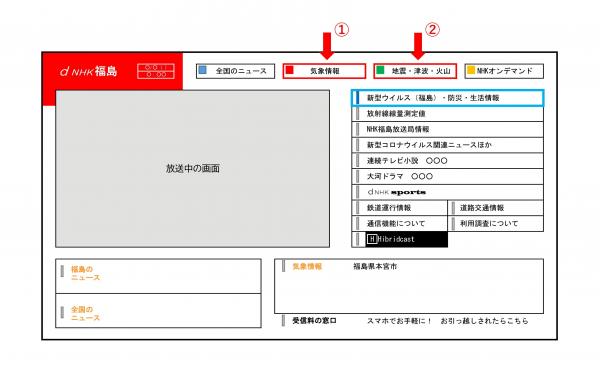
Task: Click the d NHK福島 logo
Action: pos(88,71)
